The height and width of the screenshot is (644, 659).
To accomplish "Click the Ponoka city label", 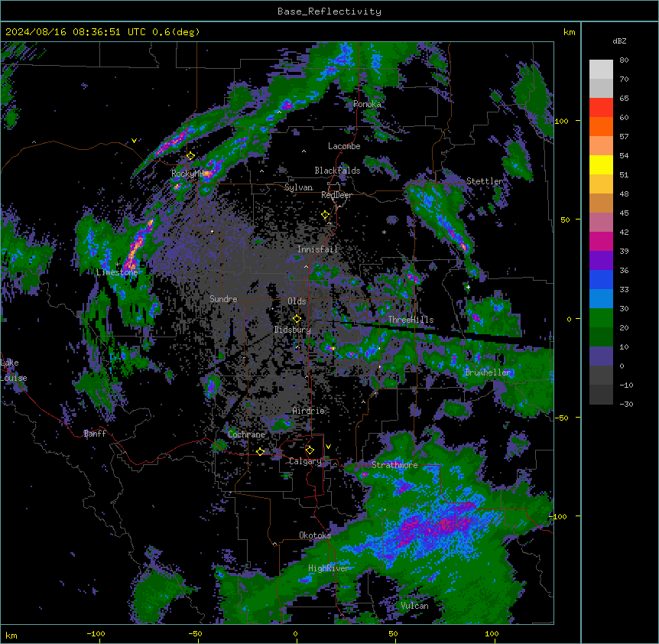I will point(367,104).
